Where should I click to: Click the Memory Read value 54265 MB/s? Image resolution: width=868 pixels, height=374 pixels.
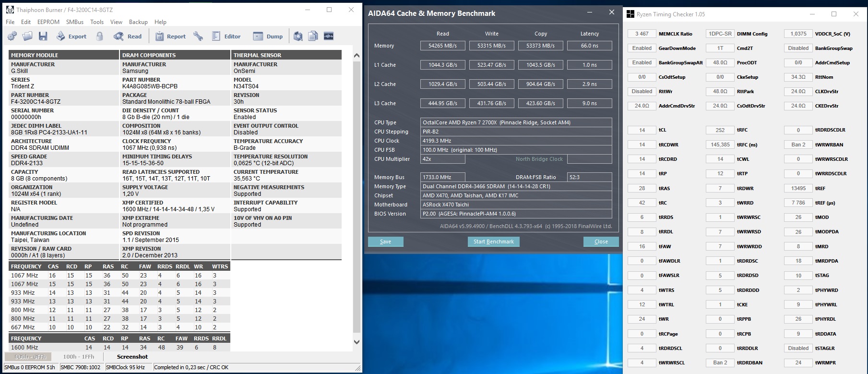point(443,46)
